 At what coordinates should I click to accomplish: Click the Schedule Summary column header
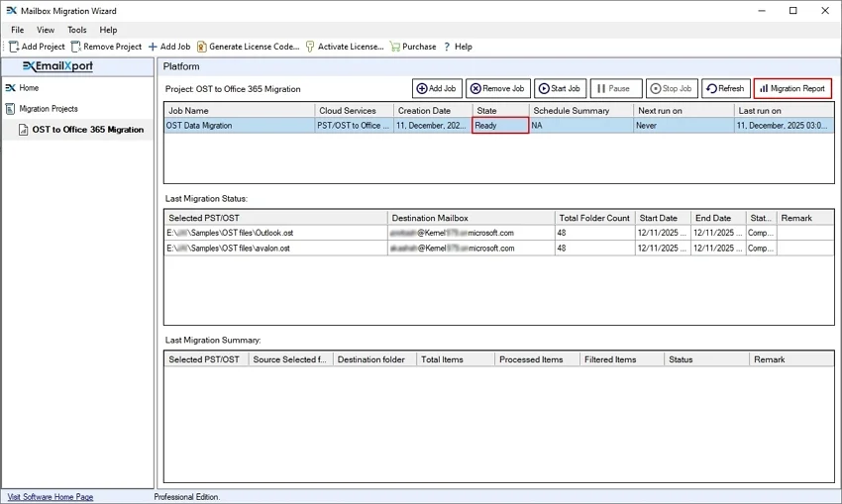coord(581,111)
